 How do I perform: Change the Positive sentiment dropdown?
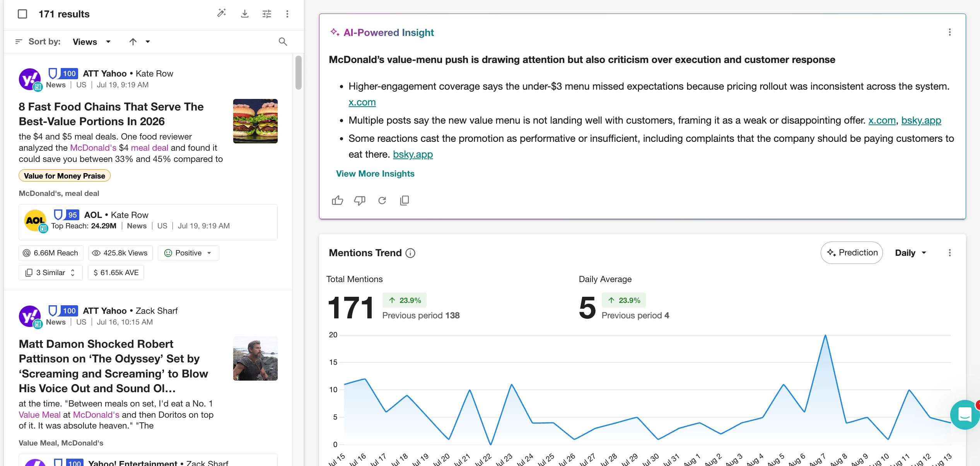[188, 253]
